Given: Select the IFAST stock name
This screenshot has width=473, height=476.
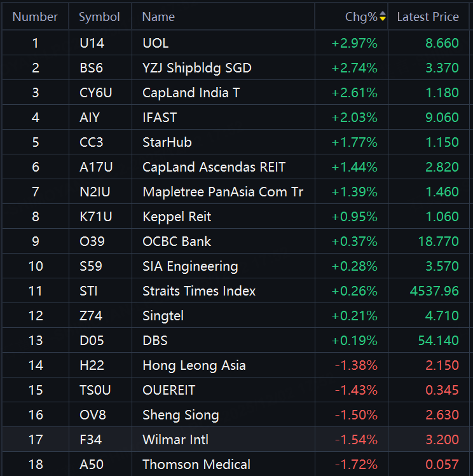Looking at the screenshot, I should coord(160,118).
